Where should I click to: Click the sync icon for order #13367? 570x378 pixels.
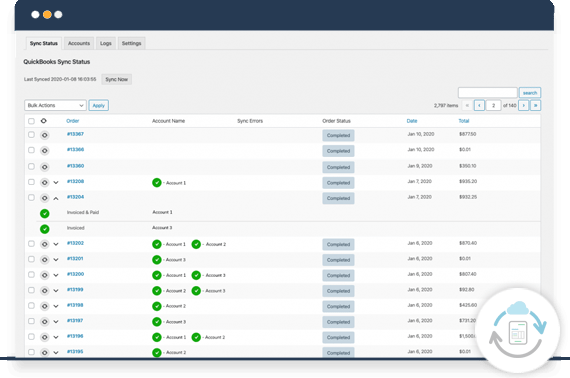[x=44, y=135]
